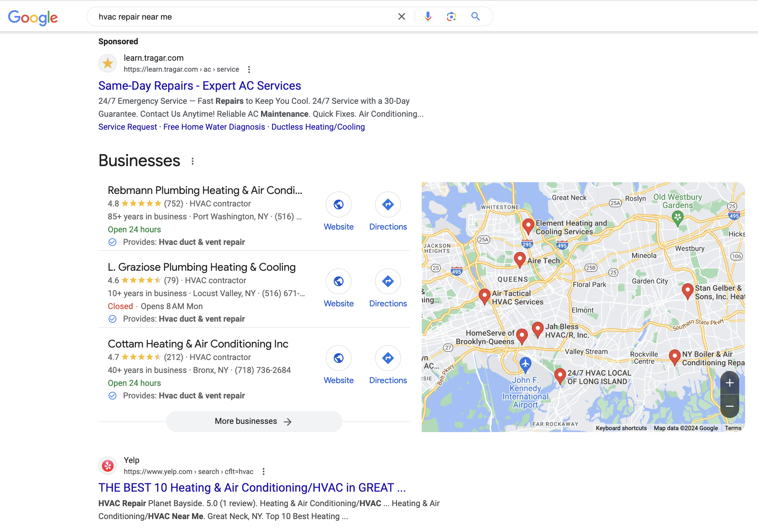Get directions to L. Graziose Plumbing
The height and width of the screenshot is (532, 758).
(388, 281)
